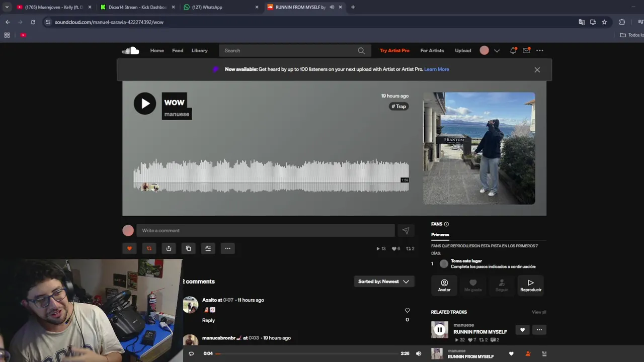The height and width of the screenshot is (362, 644).
Task: Open the track more actions menu
Action: tap(227, 248)
